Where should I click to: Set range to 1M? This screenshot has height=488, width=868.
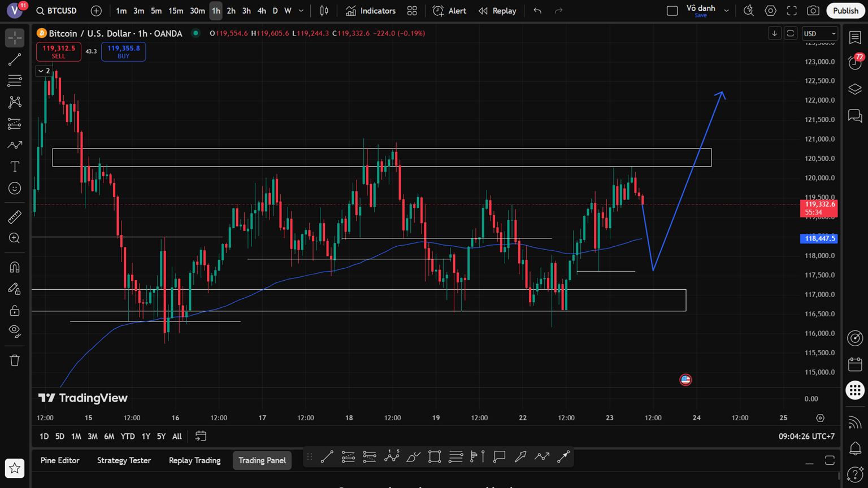[76, 436]
